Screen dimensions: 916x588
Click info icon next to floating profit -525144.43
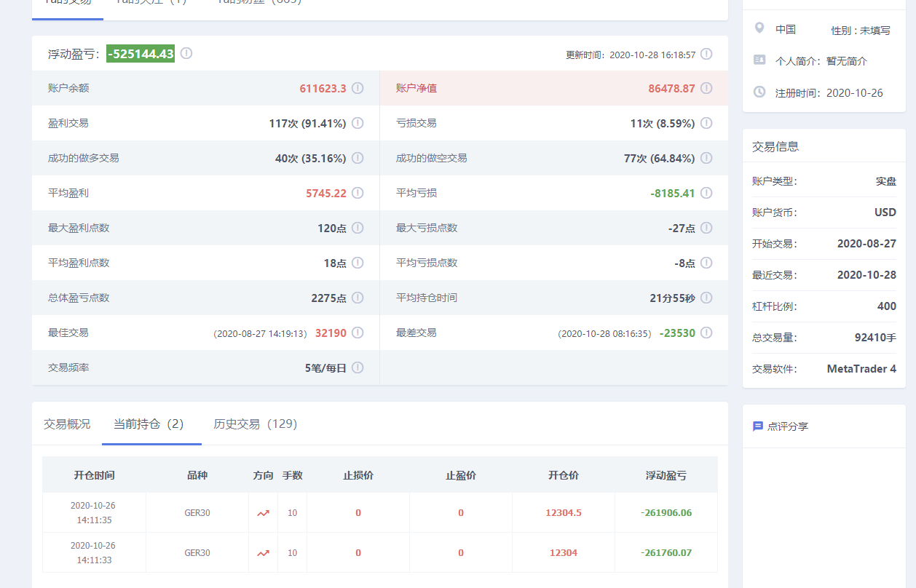click(x=186, y=53)
